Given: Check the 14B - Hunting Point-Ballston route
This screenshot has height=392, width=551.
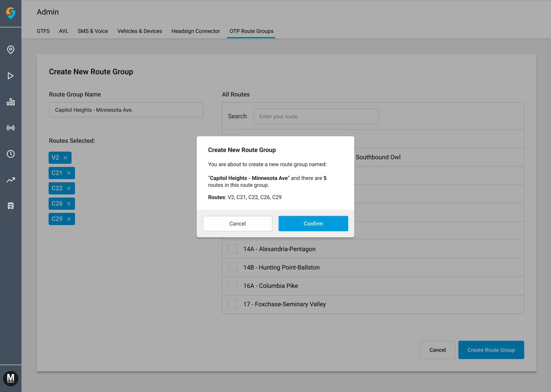Looking at the screenshot, I should click(233, 267).
